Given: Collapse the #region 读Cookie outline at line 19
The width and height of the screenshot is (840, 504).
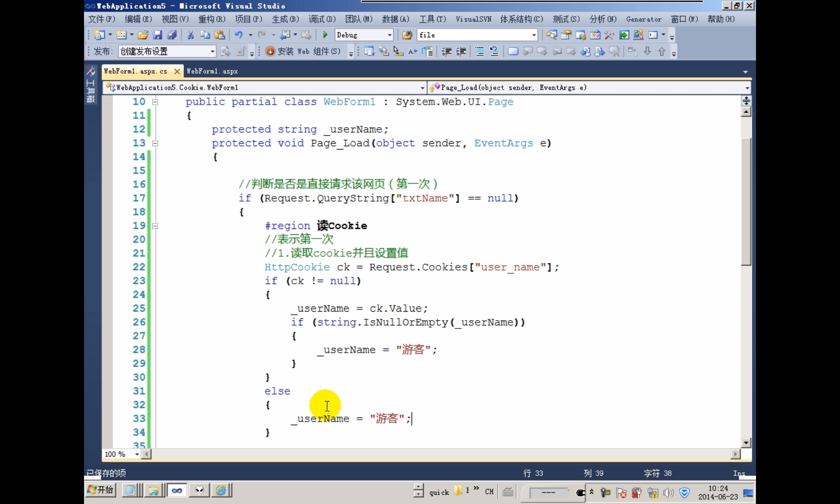Looking at the screenshot, I should click(x=155, y=226).
